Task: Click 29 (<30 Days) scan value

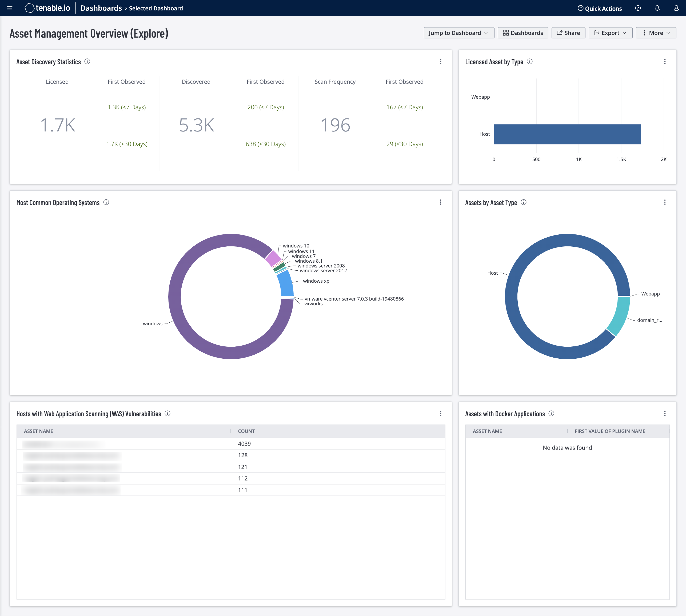Action: [405, 144]
